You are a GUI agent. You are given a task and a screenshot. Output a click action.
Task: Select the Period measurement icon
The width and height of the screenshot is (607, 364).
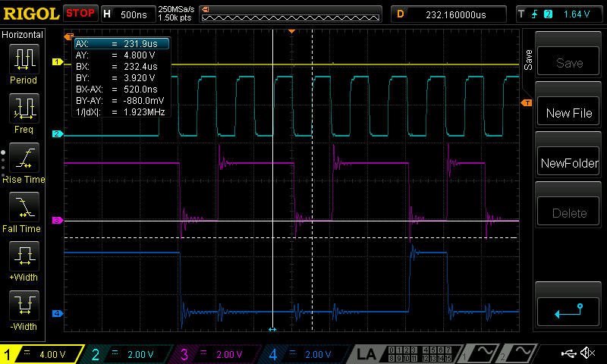point(24,59)
